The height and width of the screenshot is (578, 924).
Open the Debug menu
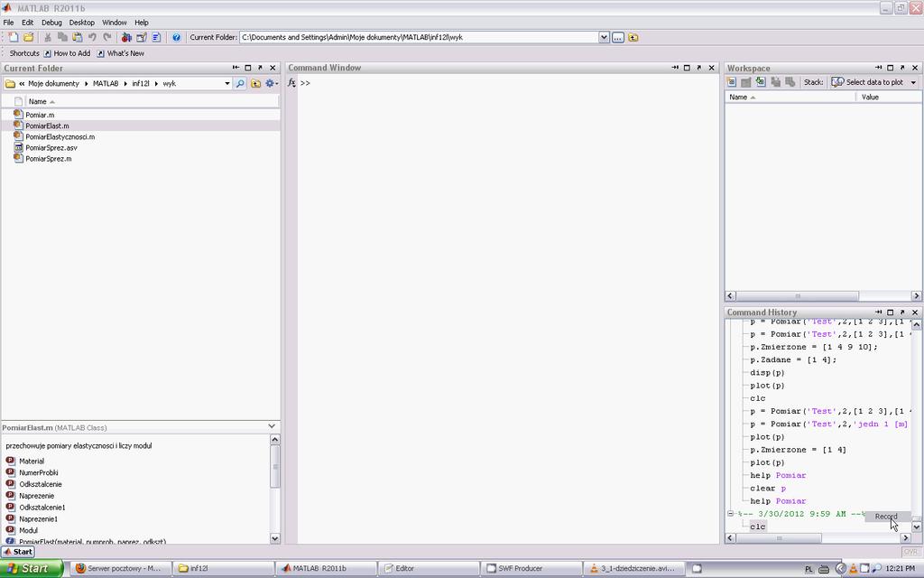pos(51,23)
